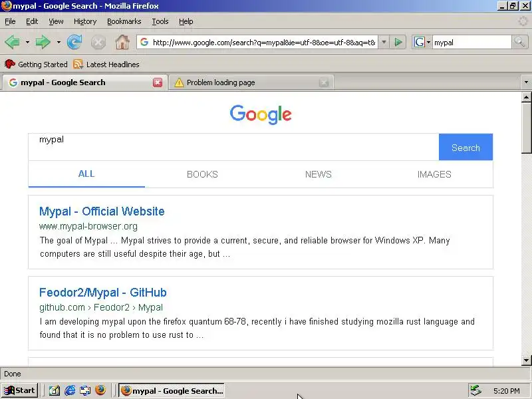
Task: Launch Internet Explorer from quick launch
Action: [x=70, y=390]
